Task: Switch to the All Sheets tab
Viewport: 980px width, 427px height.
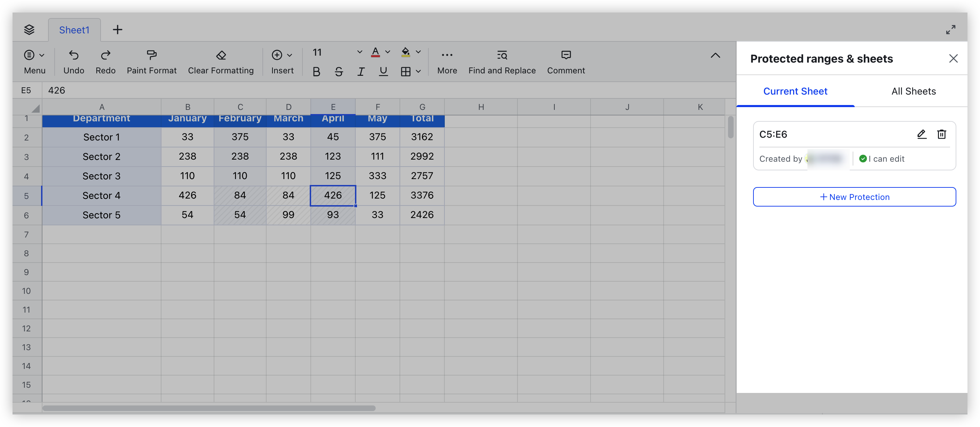Action: [913, 91]
